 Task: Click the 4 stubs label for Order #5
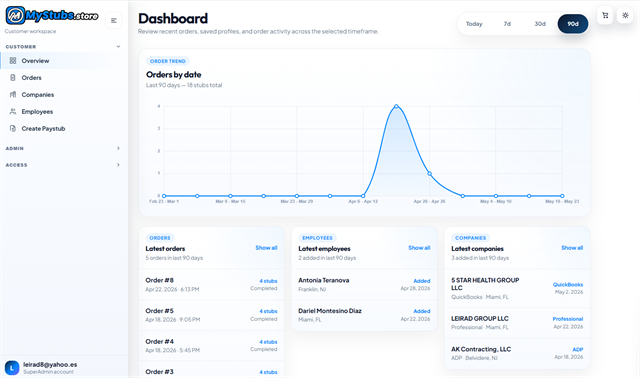pyautogui.click(x=268, y=311)
